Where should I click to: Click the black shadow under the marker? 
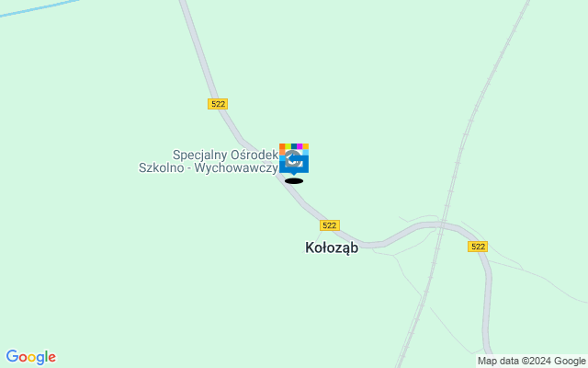(x=294, y=181)
